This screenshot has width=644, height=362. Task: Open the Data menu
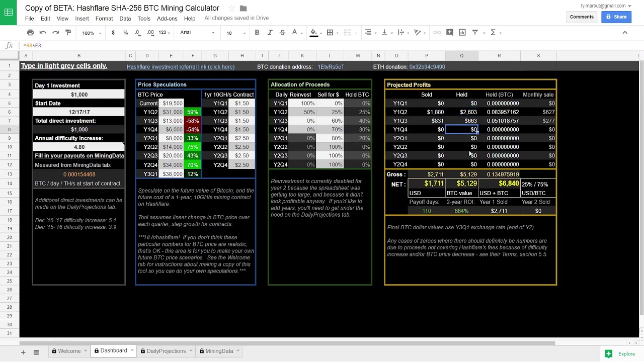click(125, 19)
